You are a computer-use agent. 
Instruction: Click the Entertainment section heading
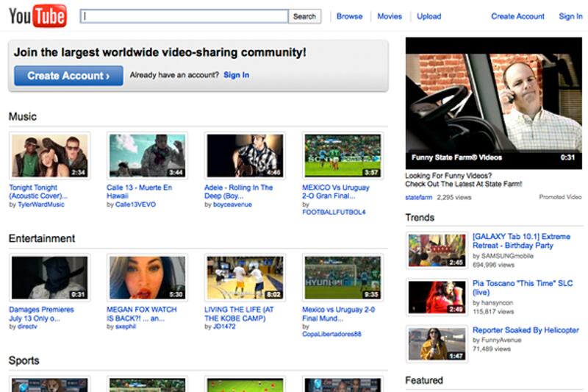click(42, 238)
